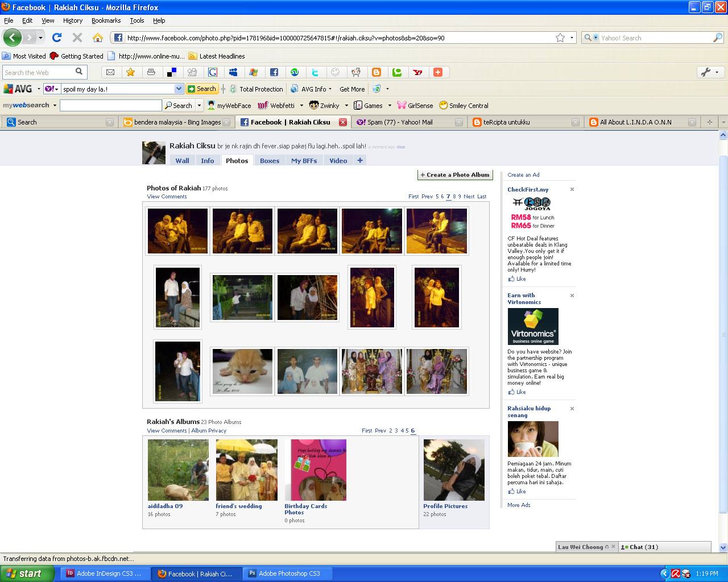Switch to the bendera malaysia - Bing Images tab
The height and width of the screenshot is (582, 728).
tap(177, 122)
